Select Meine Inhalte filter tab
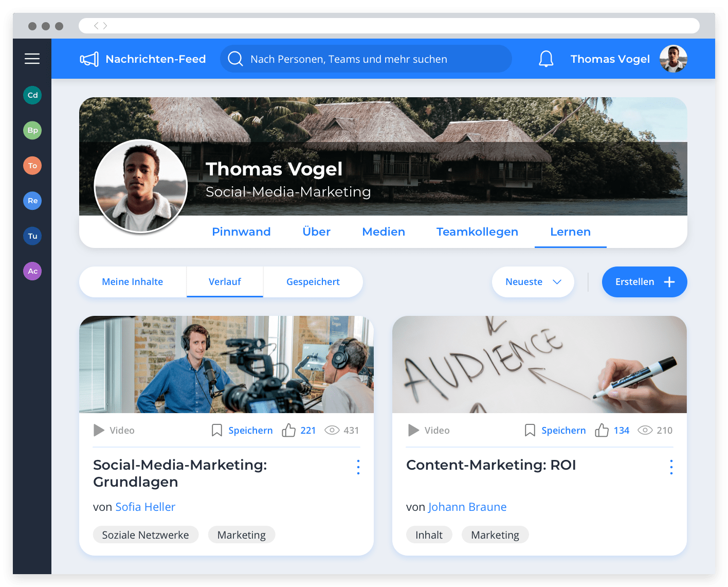728x587 pixels. pyautogui.click(x=133, y=282)
